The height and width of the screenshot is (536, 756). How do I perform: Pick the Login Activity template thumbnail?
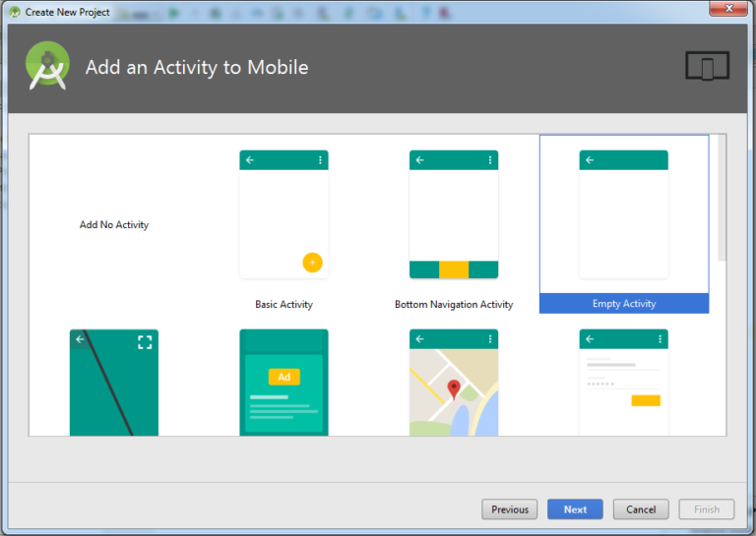pos(623,382)
